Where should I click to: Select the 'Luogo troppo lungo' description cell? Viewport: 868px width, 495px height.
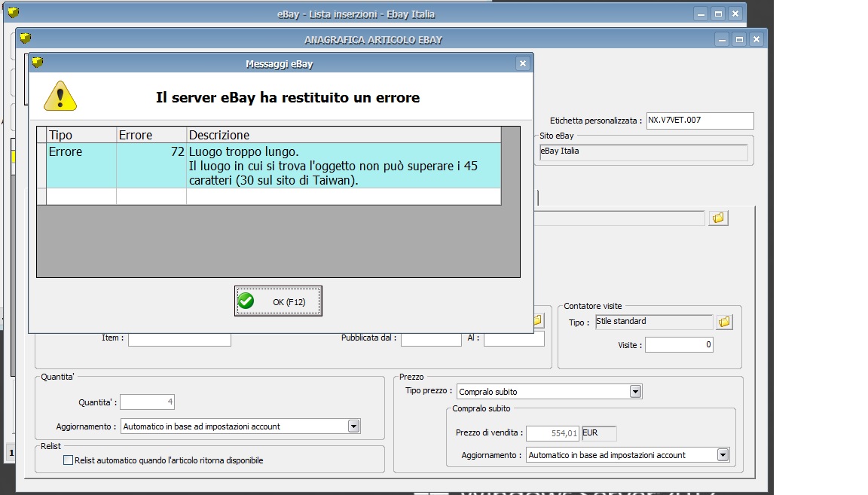(x=344, y=166)
